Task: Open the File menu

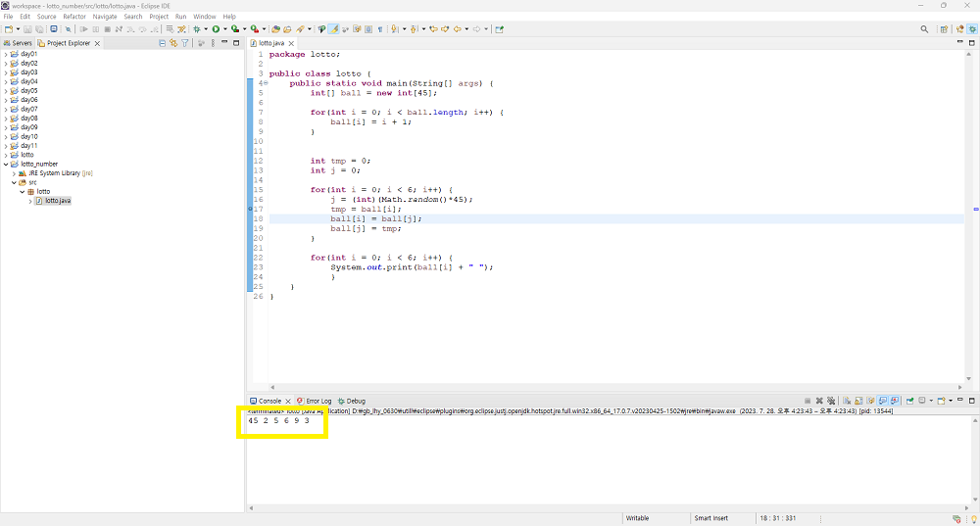Action: [x=8, y=17]
